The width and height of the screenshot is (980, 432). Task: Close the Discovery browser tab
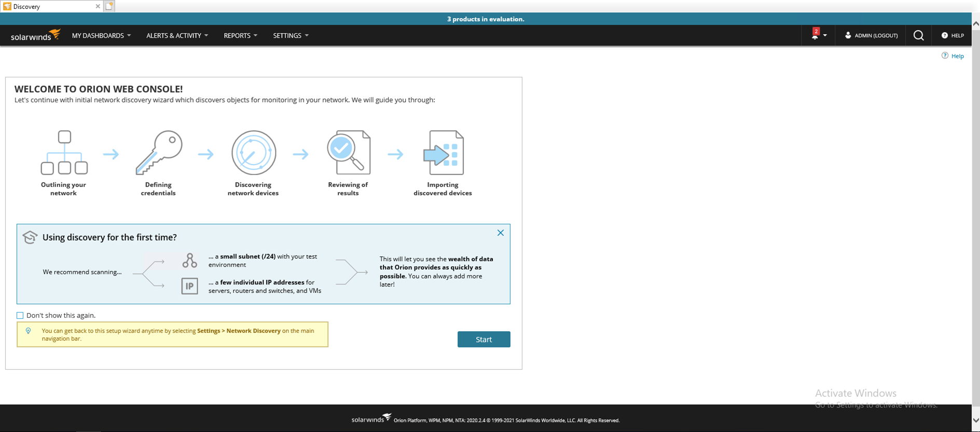(98, 6)
